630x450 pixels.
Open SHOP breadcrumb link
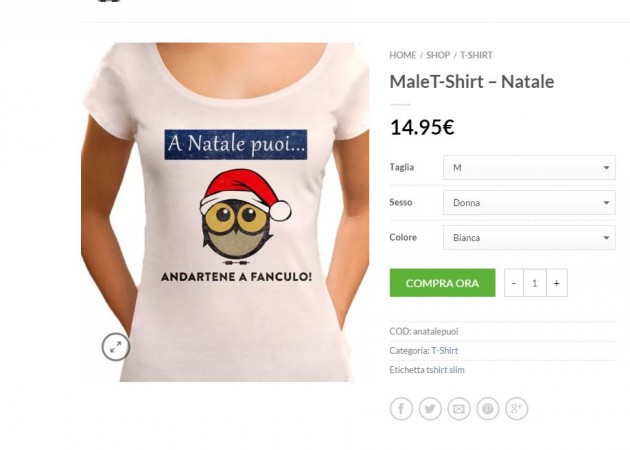pyautogui.click(x=438, y=55)
